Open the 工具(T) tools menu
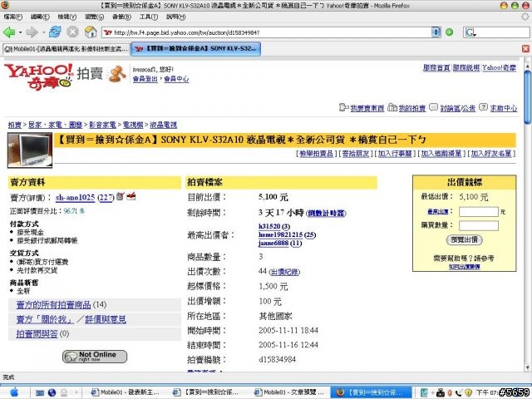Screen dimensions: 532x399 pos(149,17)
